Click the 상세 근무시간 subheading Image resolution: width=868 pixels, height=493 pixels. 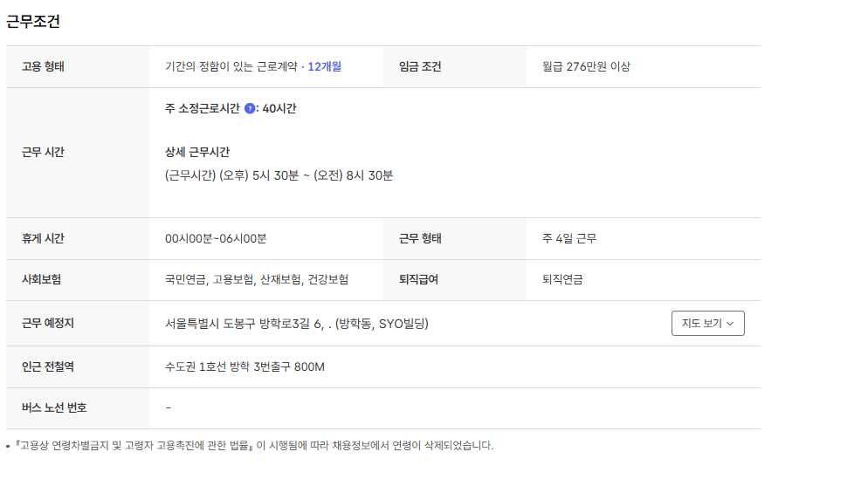pos(196,152)
